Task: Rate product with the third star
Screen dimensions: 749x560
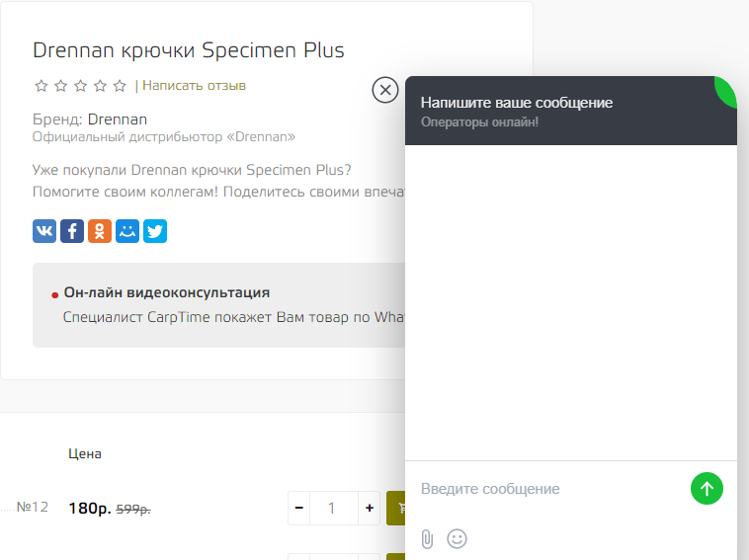Action: [81, 86]
